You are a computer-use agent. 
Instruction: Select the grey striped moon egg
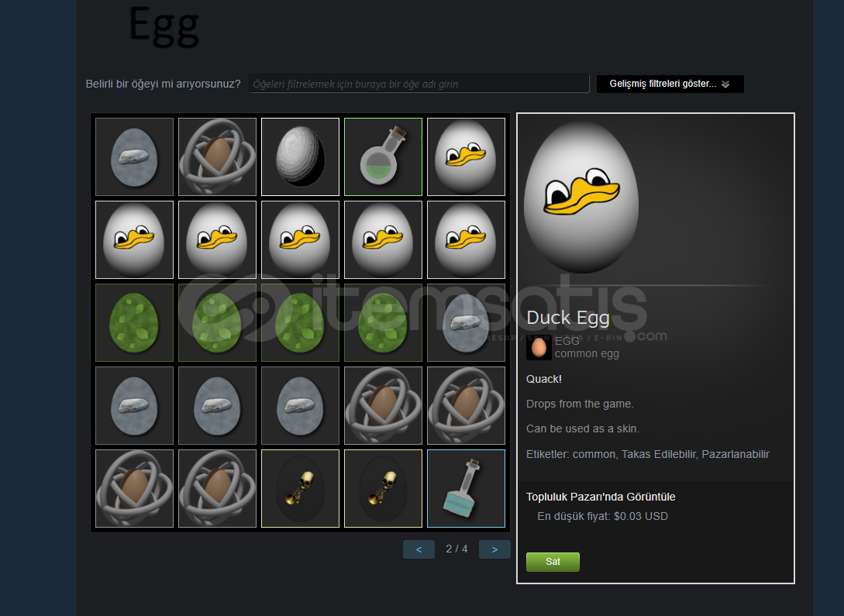point(301,157)
